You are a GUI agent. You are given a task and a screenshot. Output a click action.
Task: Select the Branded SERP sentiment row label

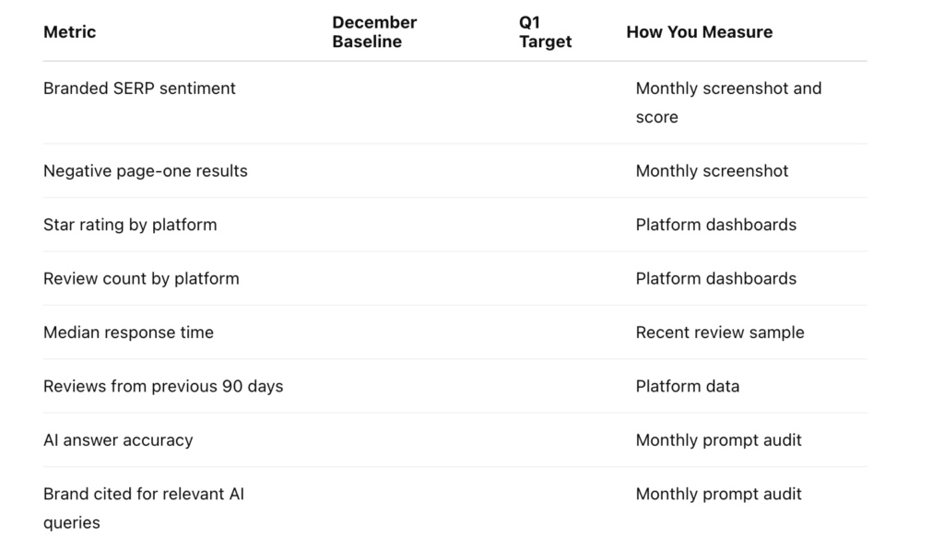point(139,88)
